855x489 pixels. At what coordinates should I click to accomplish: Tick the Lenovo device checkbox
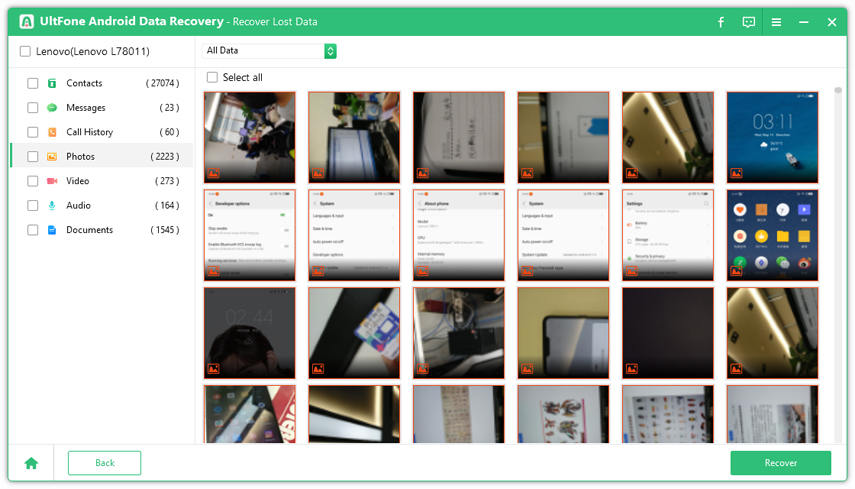[25, 51]
